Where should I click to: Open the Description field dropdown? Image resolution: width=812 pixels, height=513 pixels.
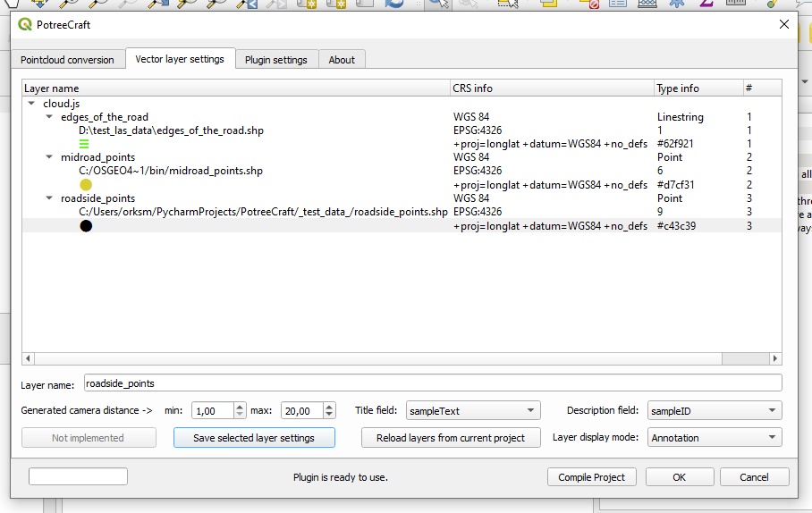click(x=715, y=410)
